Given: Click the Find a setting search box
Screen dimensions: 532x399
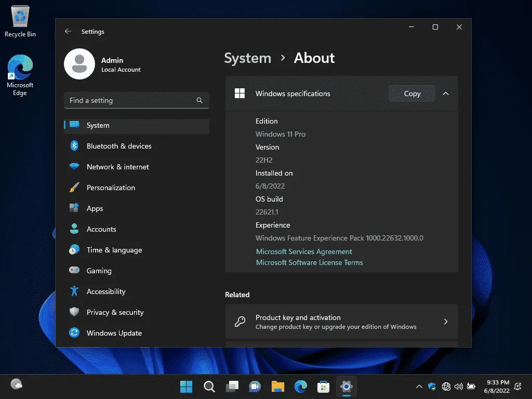Looking at the screenshot, I should [x=137, y=100].
